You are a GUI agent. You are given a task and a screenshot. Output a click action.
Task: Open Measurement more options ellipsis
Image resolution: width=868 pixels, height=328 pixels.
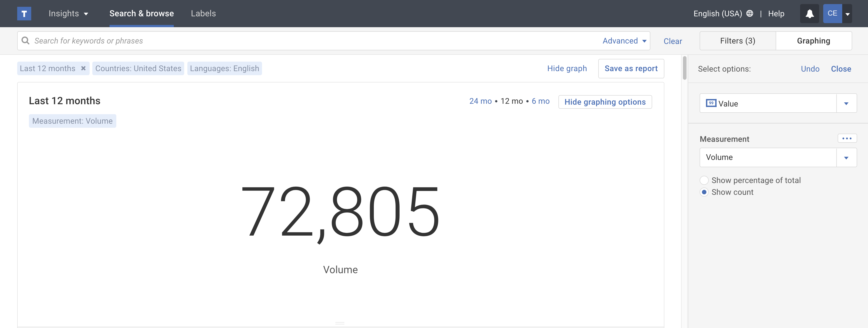[x=847, y=138]
